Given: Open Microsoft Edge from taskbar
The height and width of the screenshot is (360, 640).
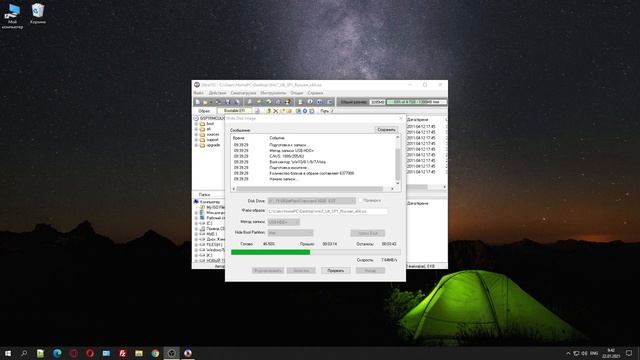Looking at the screenshot, I should click(57, 353).
